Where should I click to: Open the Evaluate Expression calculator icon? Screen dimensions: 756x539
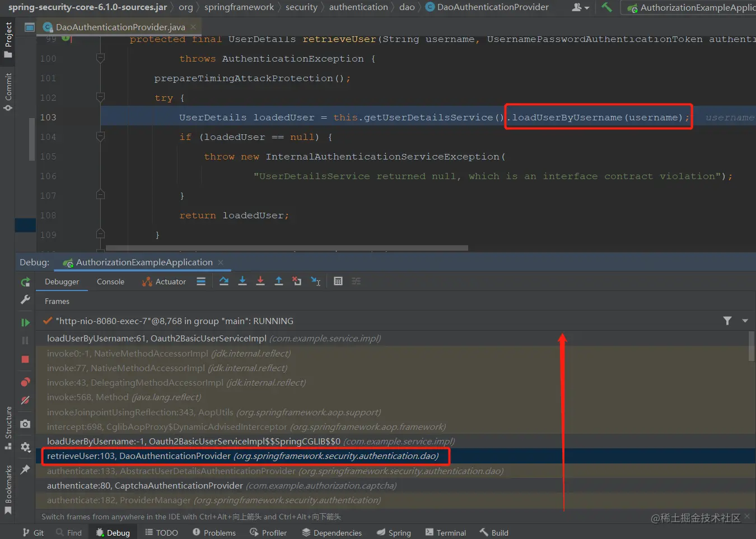click(338, 282)
